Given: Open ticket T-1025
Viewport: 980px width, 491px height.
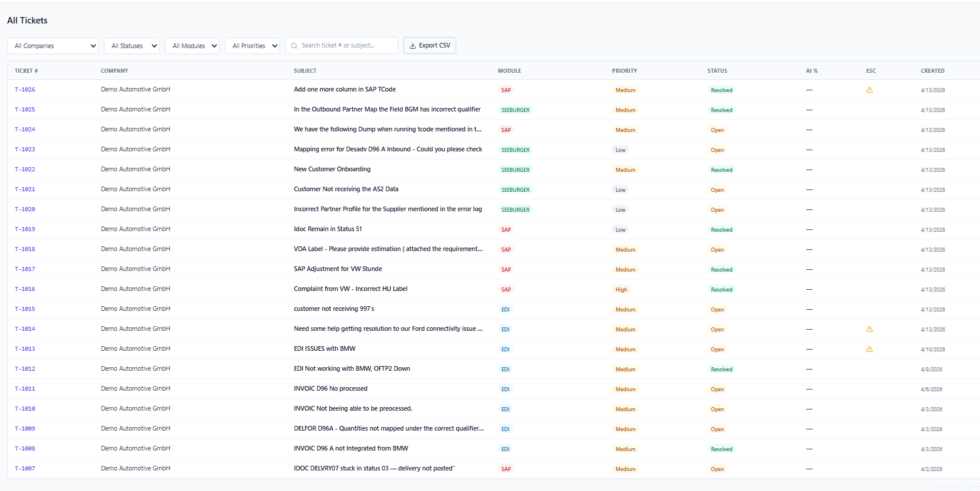Looking at the screenshot, I should [x=25, y=110].
